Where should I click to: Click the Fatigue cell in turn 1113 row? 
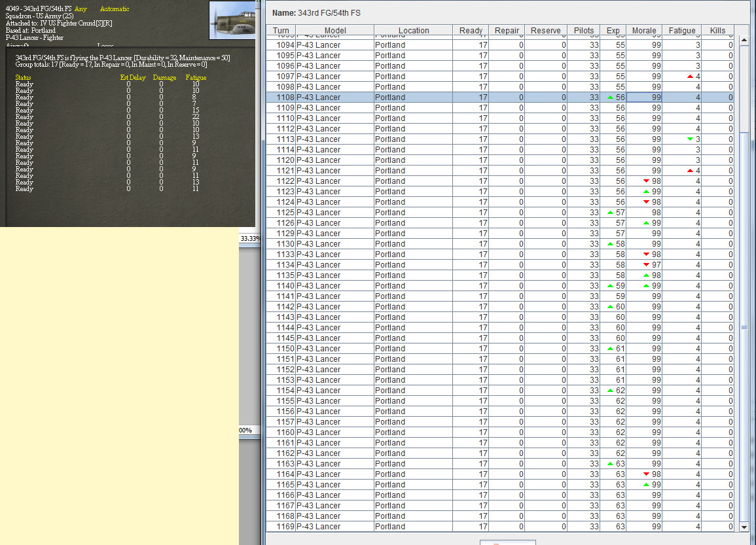(x=682, y=139)
